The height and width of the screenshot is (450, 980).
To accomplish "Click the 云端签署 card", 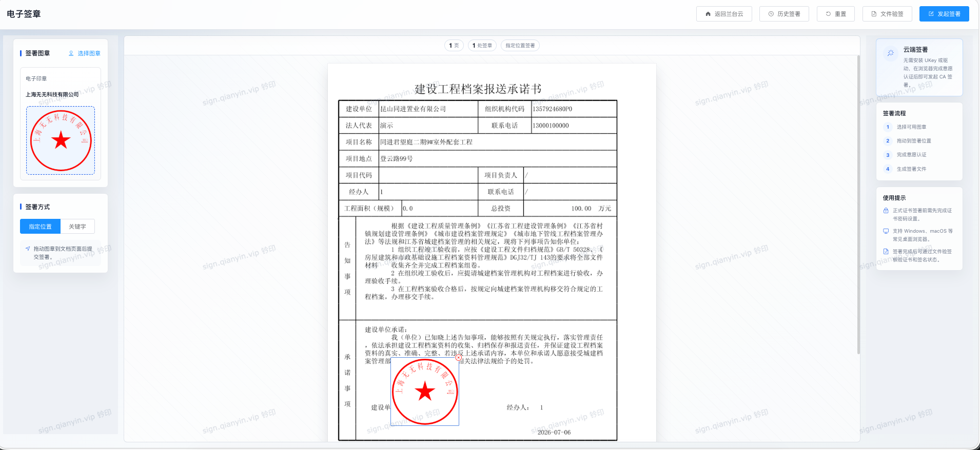I will (919, 67).
